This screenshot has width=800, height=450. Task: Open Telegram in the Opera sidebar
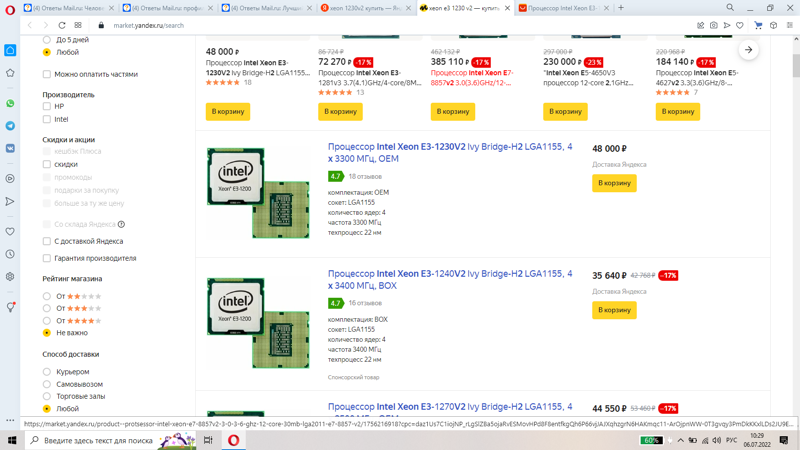[x=10, y=126]
